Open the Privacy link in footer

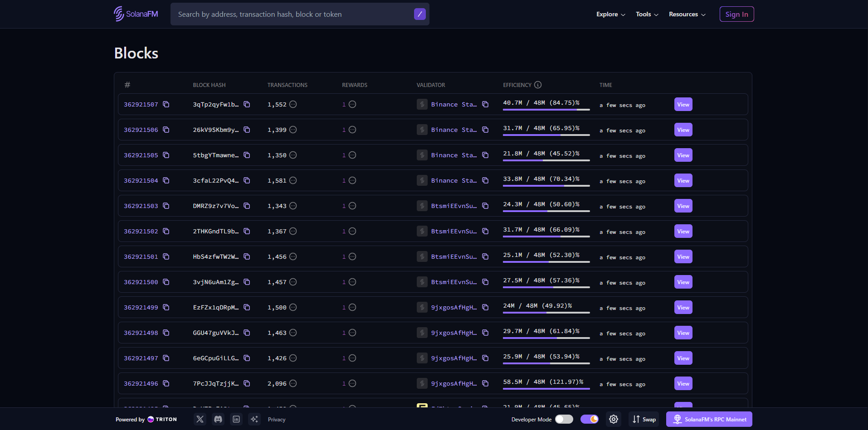point(277,420)
